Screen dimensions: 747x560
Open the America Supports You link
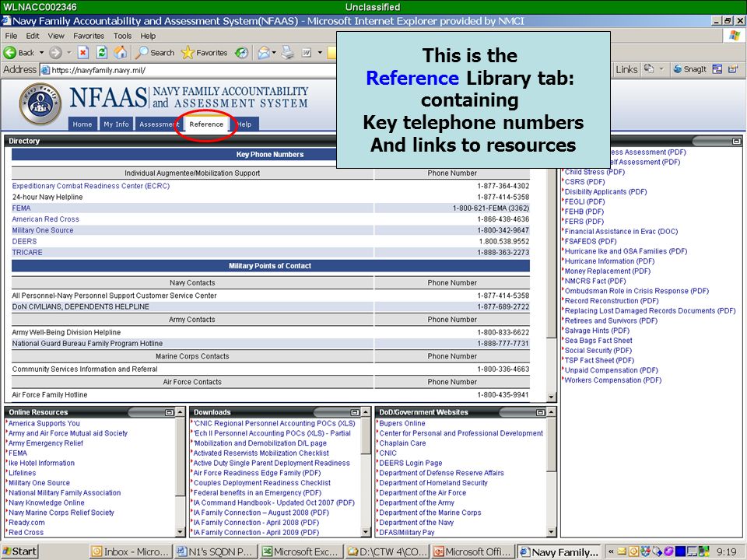[44, 423]
